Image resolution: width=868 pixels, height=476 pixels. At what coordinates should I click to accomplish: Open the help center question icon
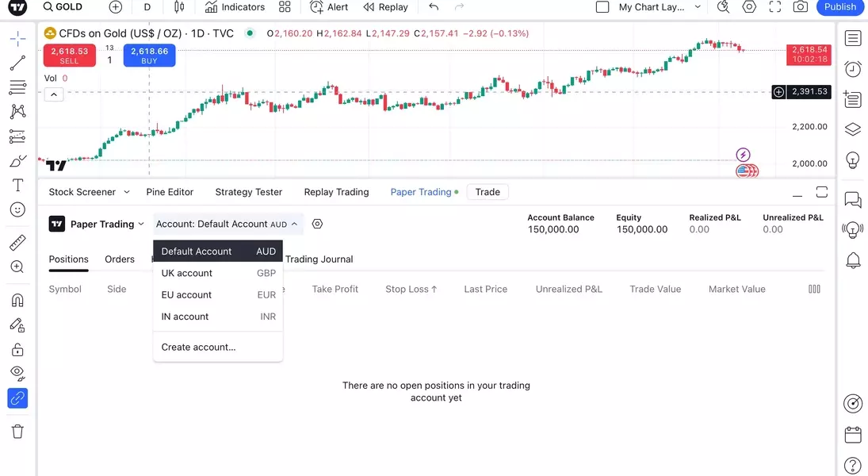click(x=853, y=466)
